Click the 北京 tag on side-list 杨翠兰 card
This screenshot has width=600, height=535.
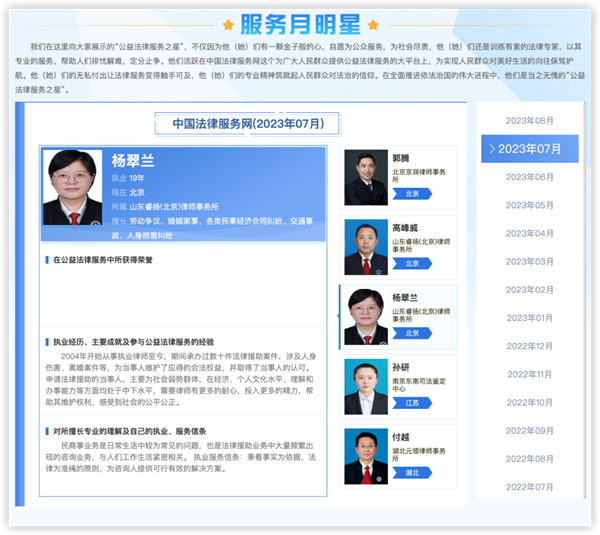pyautogui.click(x=412, y=333)
